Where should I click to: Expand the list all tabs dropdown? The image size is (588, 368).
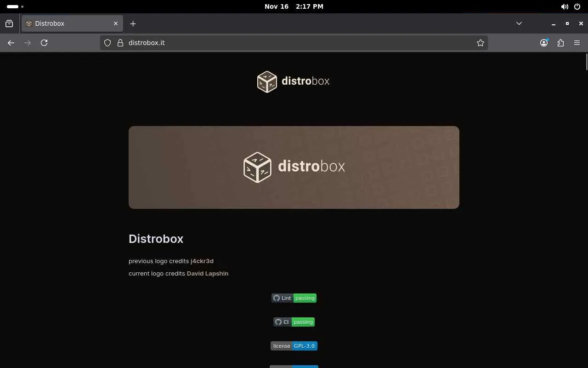(519, 23)
